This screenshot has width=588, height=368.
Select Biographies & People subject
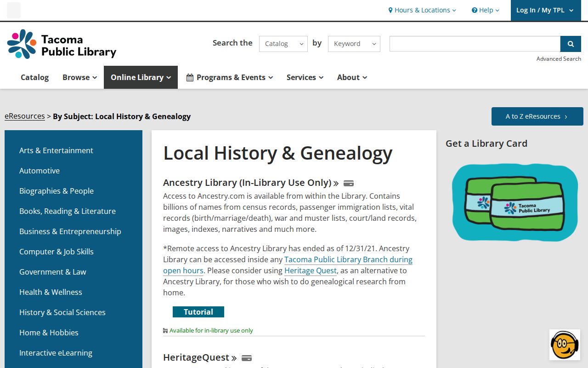click(x=57, y=191)
